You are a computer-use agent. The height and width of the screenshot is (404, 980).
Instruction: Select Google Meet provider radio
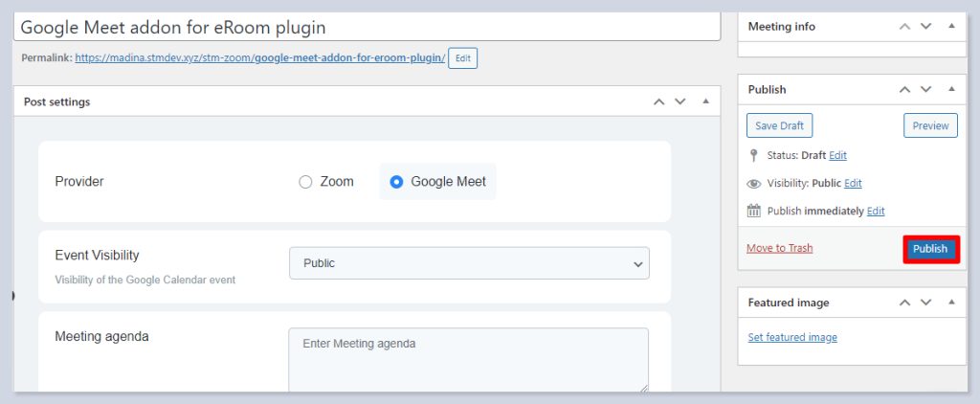[396, 182]
